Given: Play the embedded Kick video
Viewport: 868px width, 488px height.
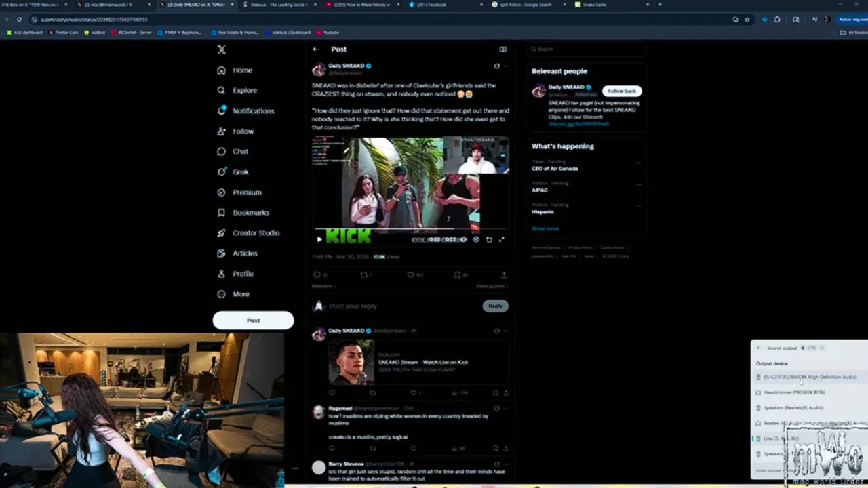Looking at the screenshot, I should tap(319, 239).
